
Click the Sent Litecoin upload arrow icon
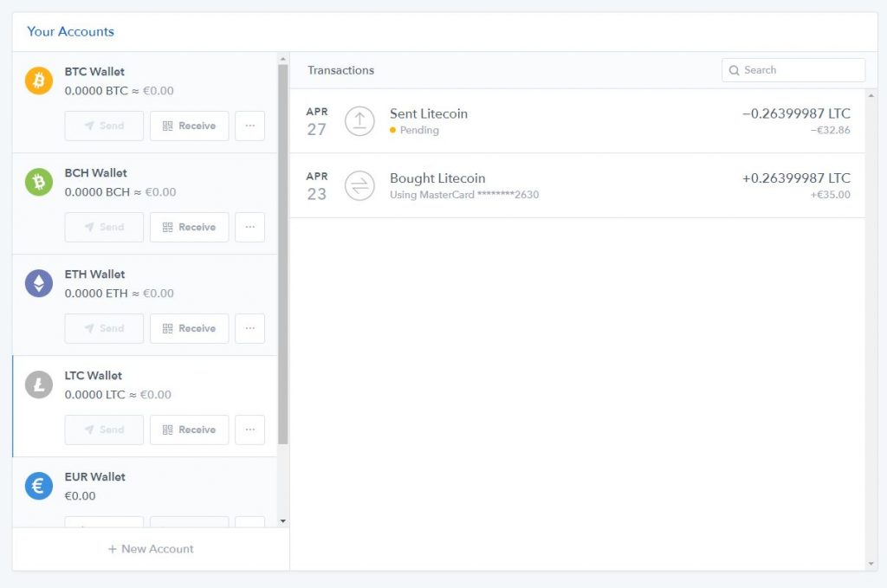(x=359, y=121)
